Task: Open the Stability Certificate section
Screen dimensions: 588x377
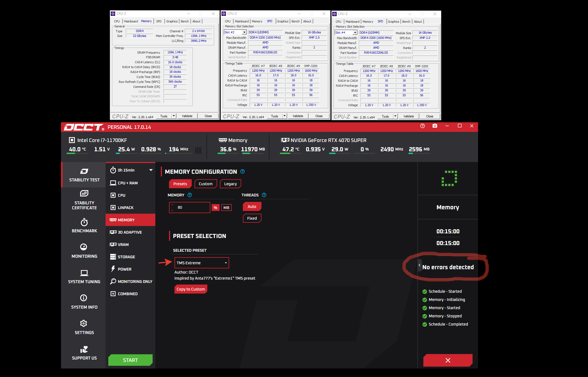Action: [84, 200]
